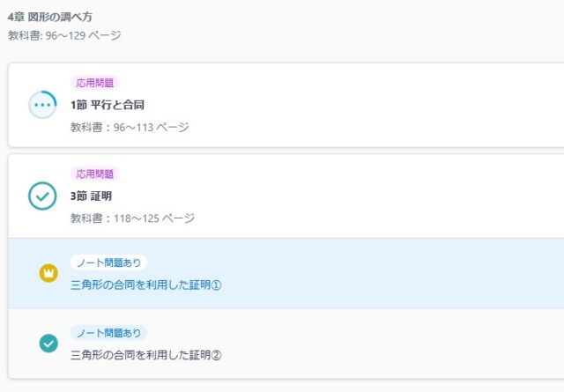Open lesson 三角形の合同を利用した証明①
564x392 pixels.
(145, 285)
